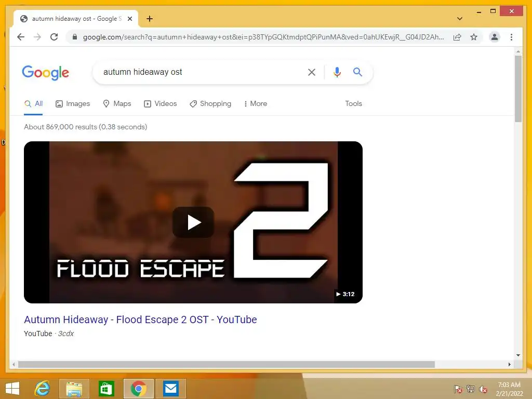The height and width of the screenshot is (399, 532).
Task: Switch to Videos results tab
Action: (x=161, y=103)
